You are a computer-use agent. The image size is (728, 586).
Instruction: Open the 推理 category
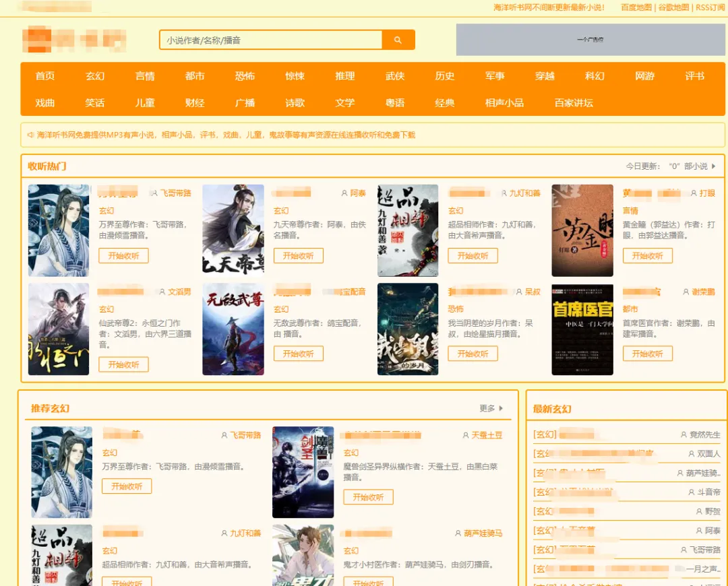pos(345,76)
